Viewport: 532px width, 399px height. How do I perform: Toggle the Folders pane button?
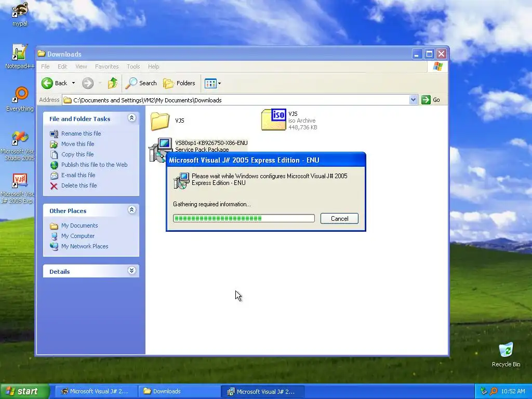click(179, 83)
